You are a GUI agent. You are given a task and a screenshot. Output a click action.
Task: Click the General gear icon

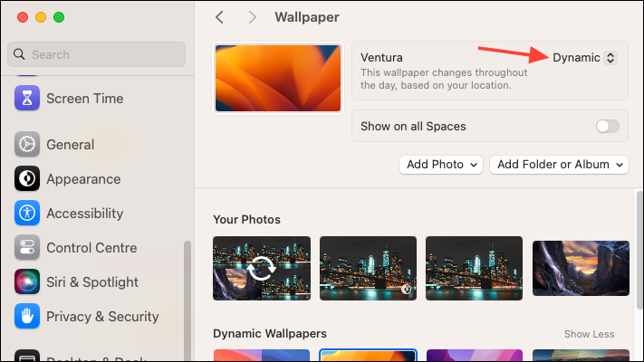(x=27, y=144)
